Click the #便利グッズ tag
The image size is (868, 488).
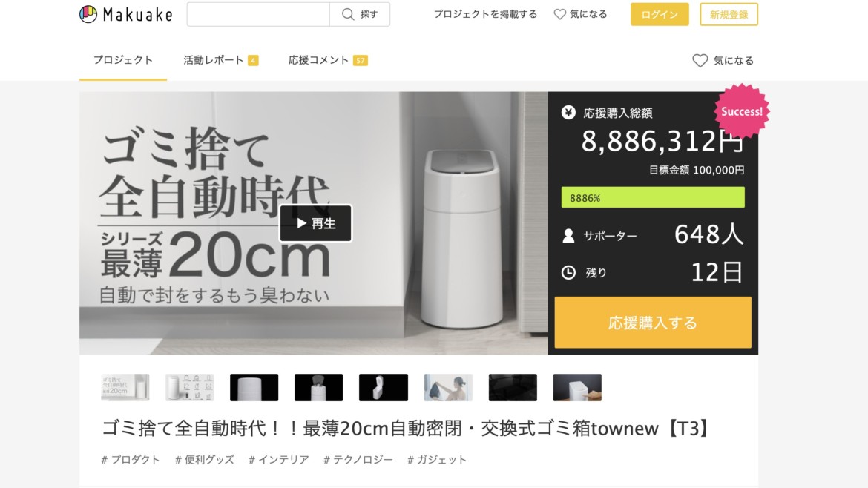(x=204, y=460)
